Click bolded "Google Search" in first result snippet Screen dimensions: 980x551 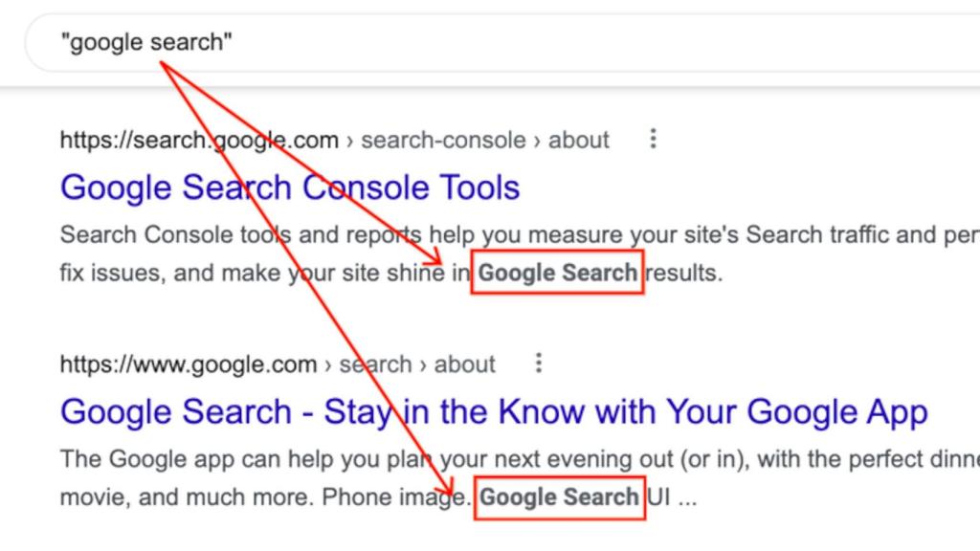coord(558,274)
